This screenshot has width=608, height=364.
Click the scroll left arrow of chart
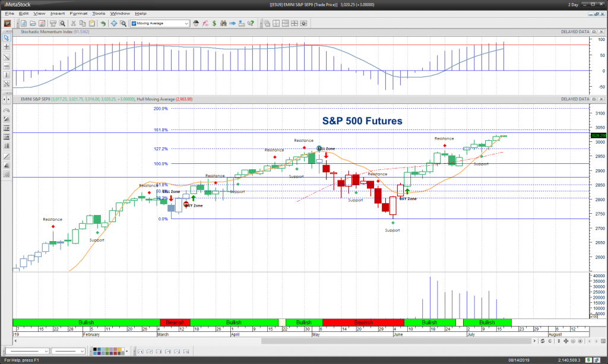click(x=15, y=341)
